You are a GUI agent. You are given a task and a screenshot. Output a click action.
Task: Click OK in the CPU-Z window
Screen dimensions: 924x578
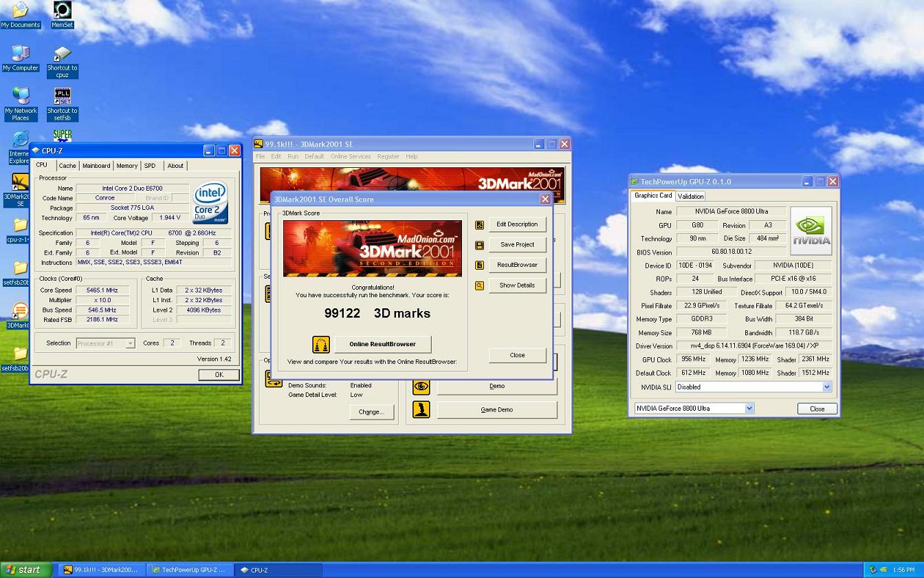[219, 374]
